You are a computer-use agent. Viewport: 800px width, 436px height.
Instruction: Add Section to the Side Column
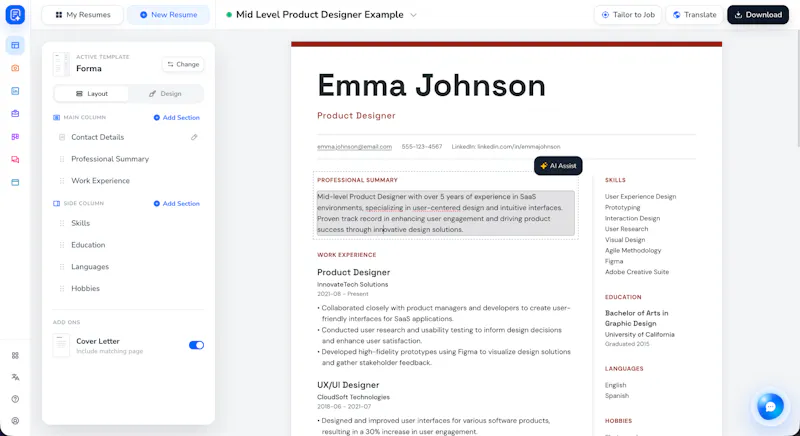coord(177,203)
